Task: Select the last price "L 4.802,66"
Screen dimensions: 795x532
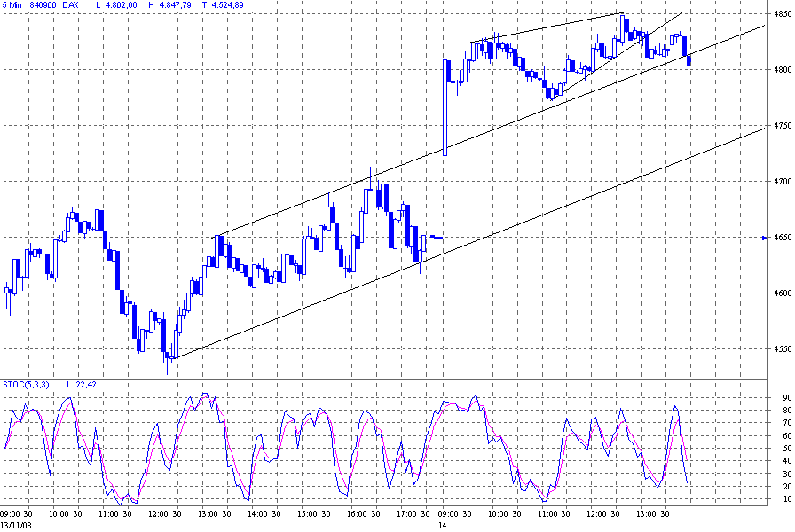Action: (116, 5)
